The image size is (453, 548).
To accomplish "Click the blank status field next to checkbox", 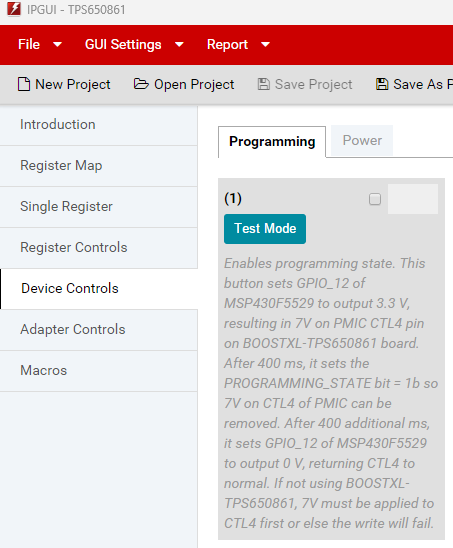I will [x=413, y=199].
